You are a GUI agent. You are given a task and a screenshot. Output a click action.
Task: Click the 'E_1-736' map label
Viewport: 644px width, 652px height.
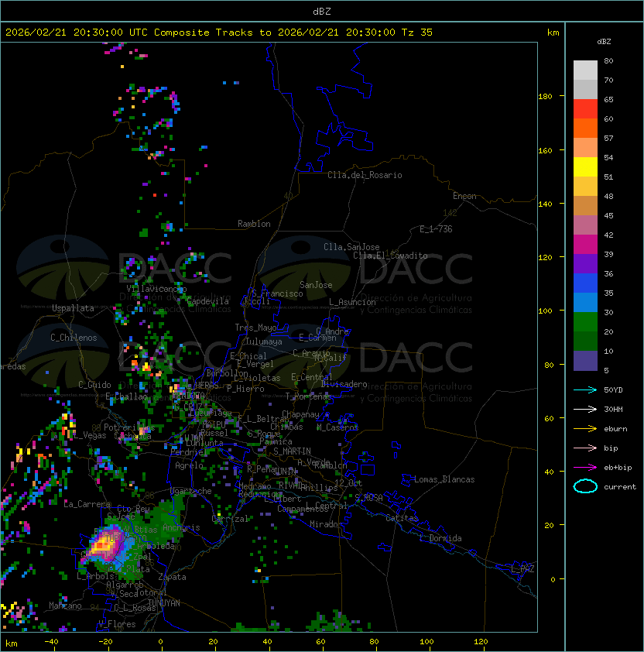436,229
